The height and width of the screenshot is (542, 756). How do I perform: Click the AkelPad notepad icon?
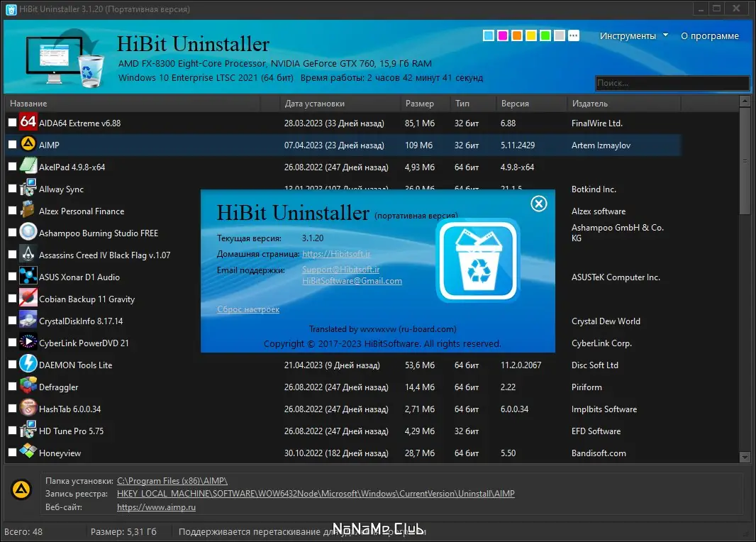[x=28, y=166]
